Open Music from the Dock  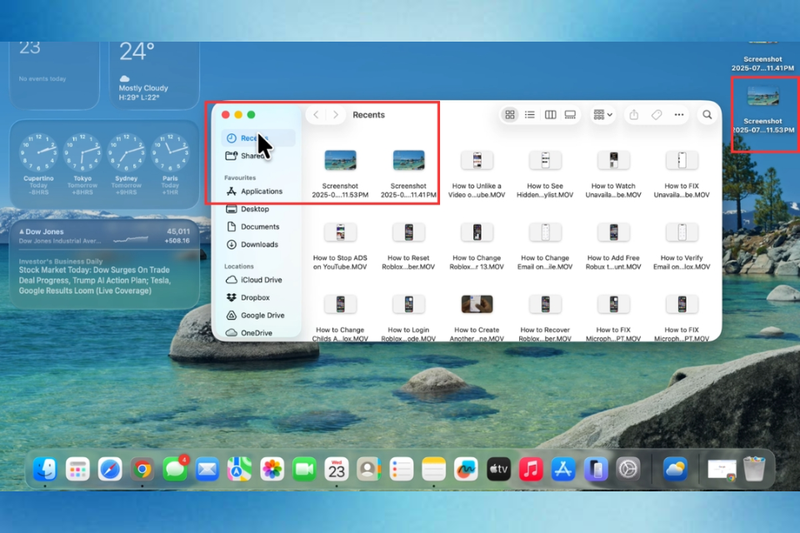pyautogui.click(x=531, y=469)
